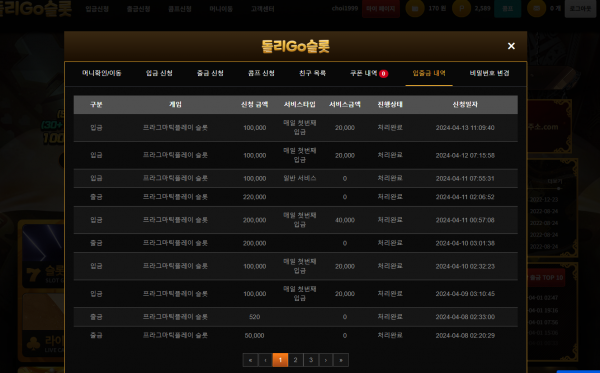Click 콤프신청 in top navigation
This screenshot has height=373, width=600.
click(179, 8)
